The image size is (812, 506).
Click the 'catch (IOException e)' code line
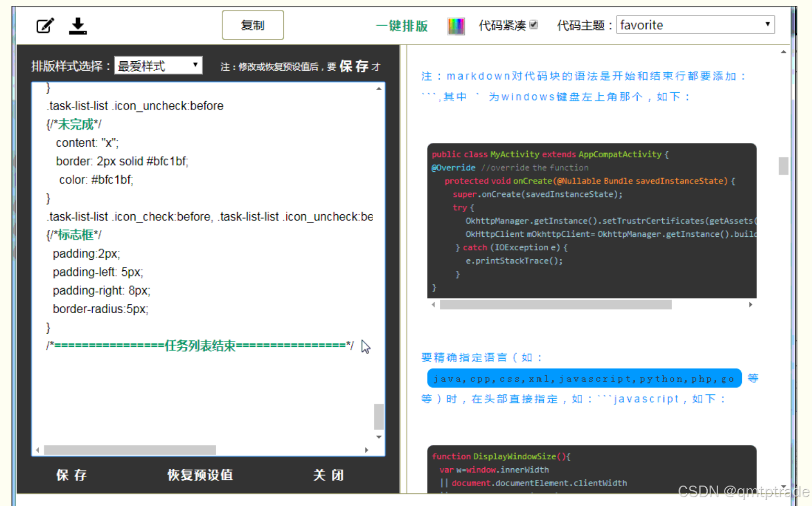click(511, 247)
